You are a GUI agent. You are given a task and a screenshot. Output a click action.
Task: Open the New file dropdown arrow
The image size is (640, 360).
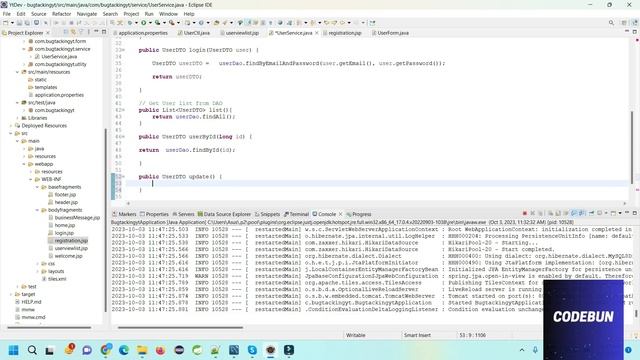(x=12, y=23)
